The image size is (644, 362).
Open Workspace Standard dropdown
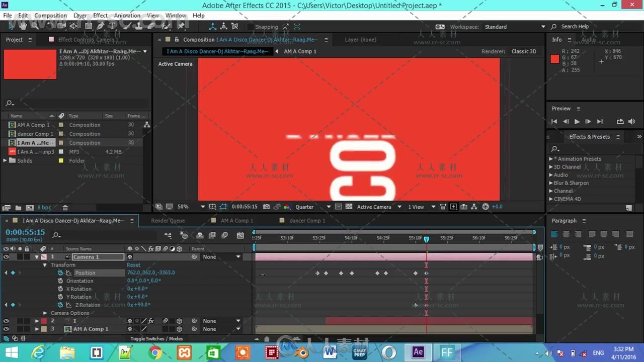[x=515, y=27]
